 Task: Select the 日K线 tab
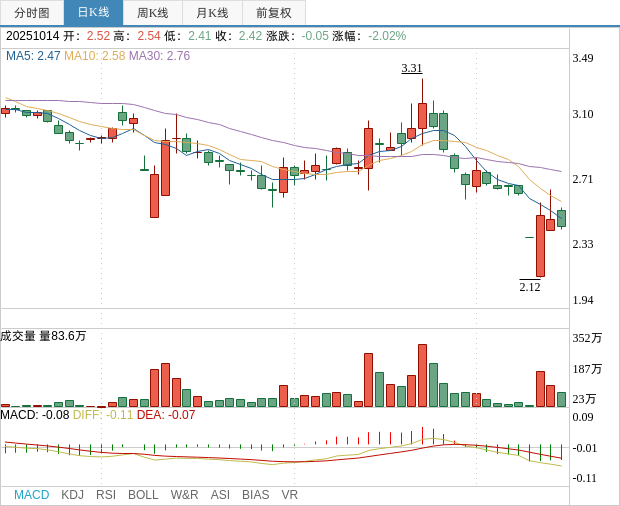(x=93, y=13)
